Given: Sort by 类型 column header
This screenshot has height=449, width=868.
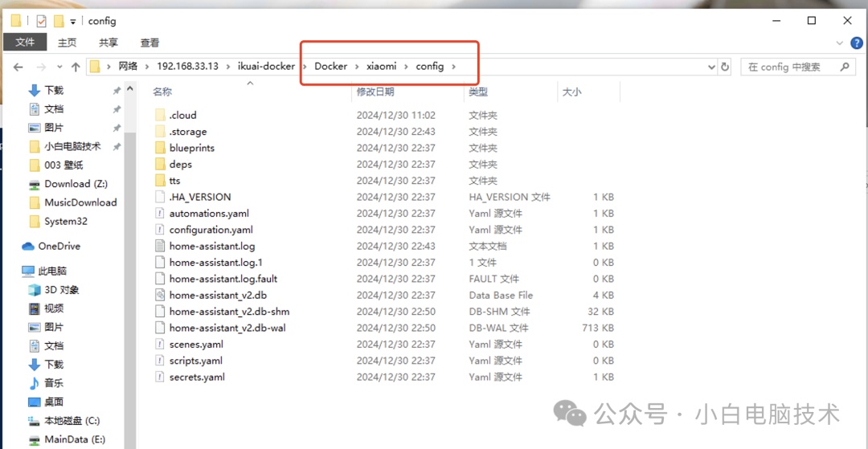Looking at the screenshot, I should 478,92.
